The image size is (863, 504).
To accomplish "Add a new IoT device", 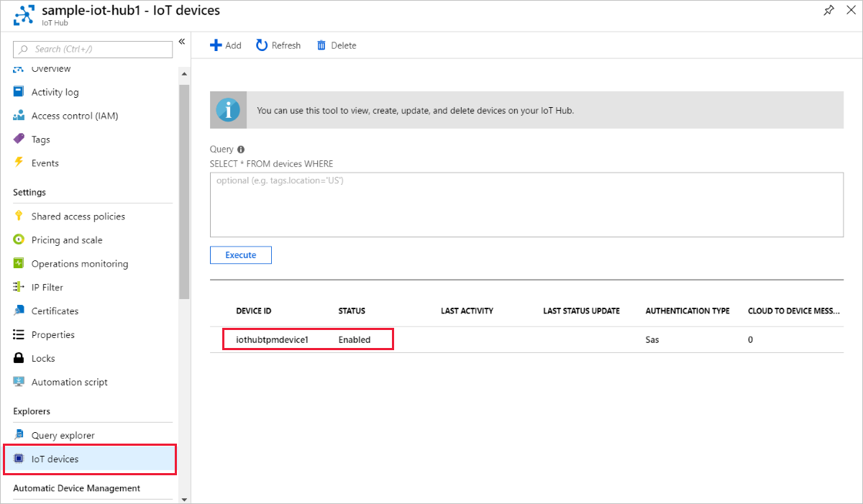I will coord(226,45).
